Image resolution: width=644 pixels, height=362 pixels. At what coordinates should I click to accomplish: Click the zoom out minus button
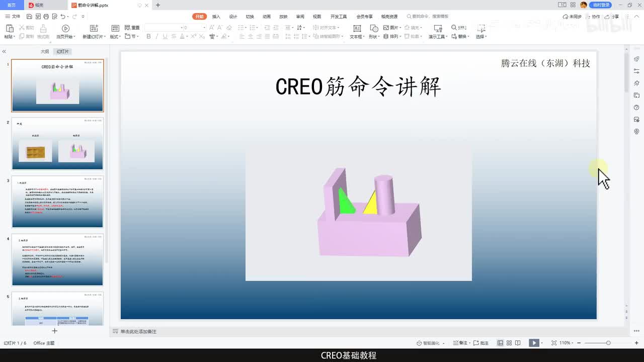(x=580, y=343)
